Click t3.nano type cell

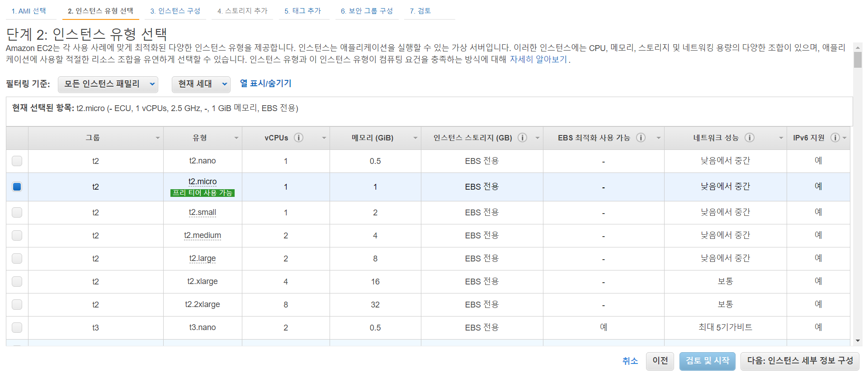tap(203, 327)
